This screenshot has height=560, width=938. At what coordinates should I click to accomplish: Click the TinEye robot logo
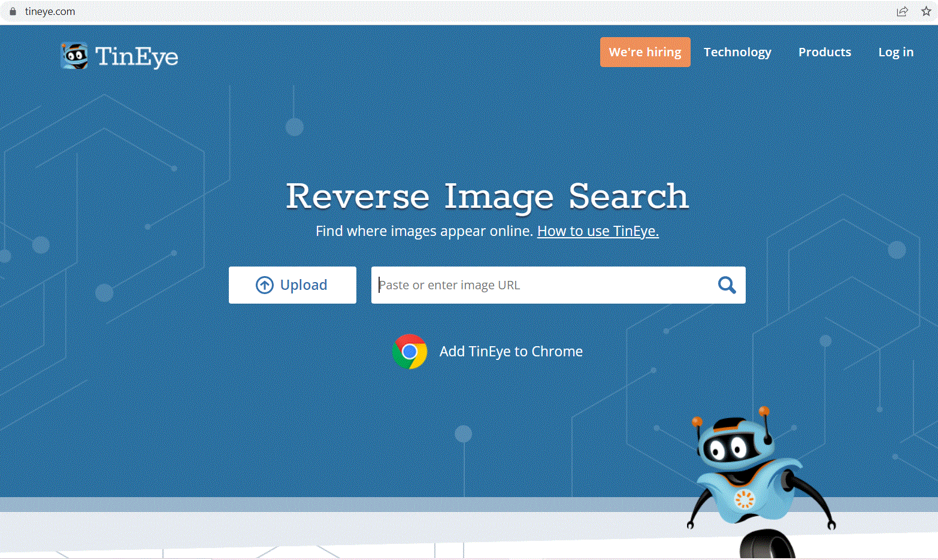74,56
